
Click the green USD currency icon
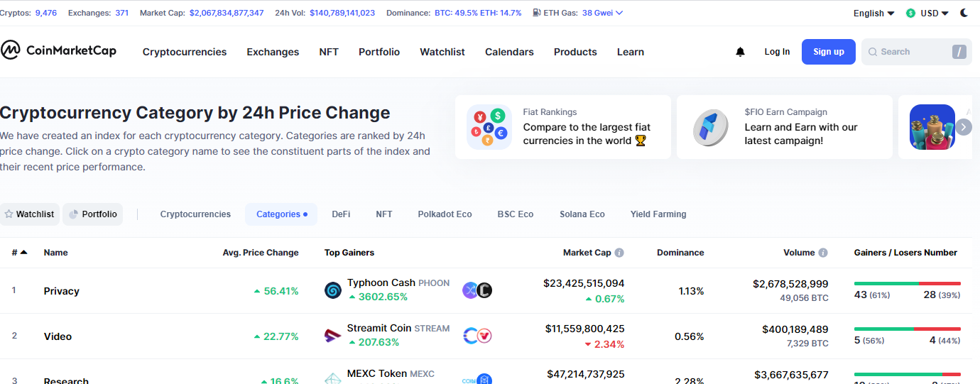[x=911, y=13]
